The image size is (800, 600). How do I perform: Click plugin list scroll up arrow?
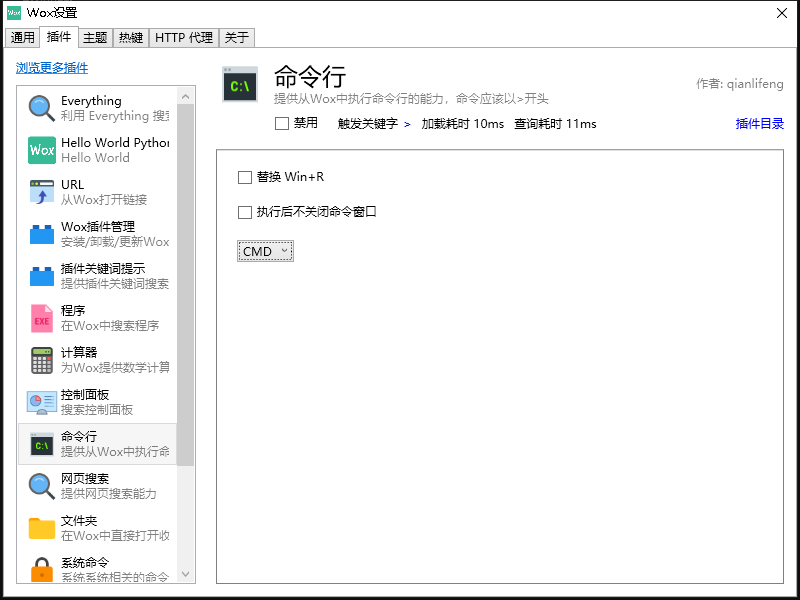pos(185,96)
